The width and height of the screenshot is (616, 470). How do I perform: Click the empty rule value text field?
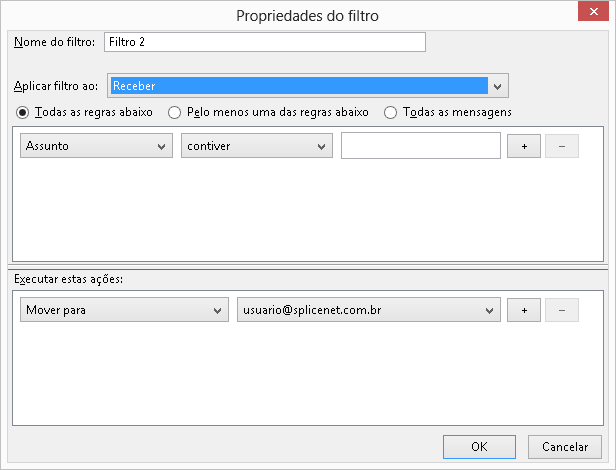pos(421,146)
